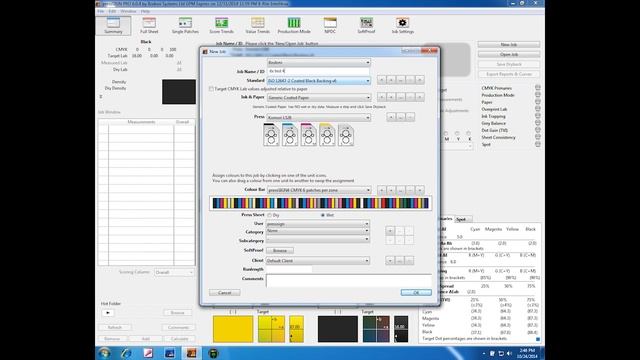
Task: Switch to Production Mode in the toolbar
Action: coord(294,25)
